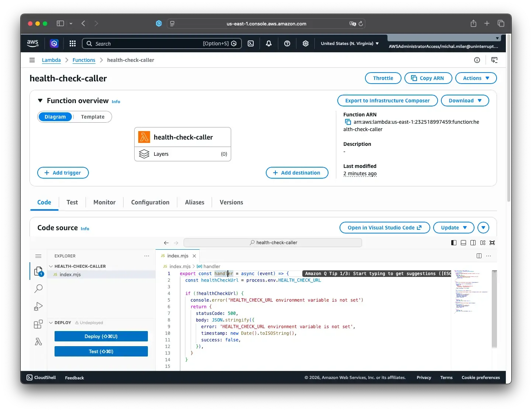
Task: Toggle the secondary side bar
Action: (x=473, y=243)
